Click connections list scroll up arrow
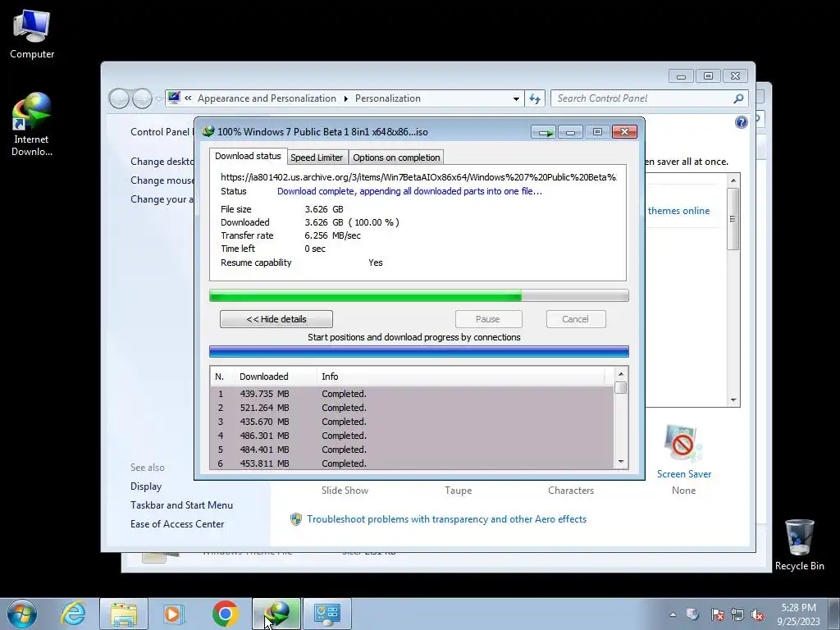Screen dimensions: 840x630 tap(621, 374)
